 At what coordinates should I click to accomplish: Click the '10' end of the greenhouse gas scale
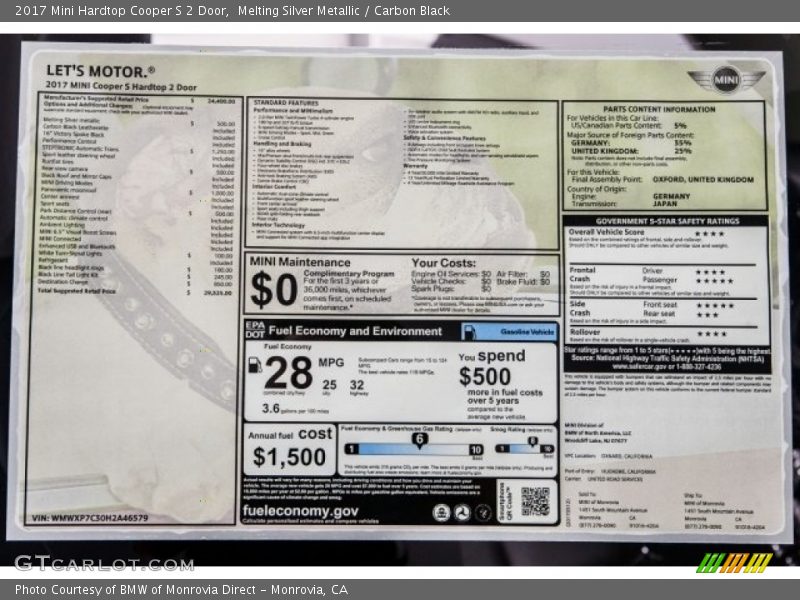tap(476, 449)
